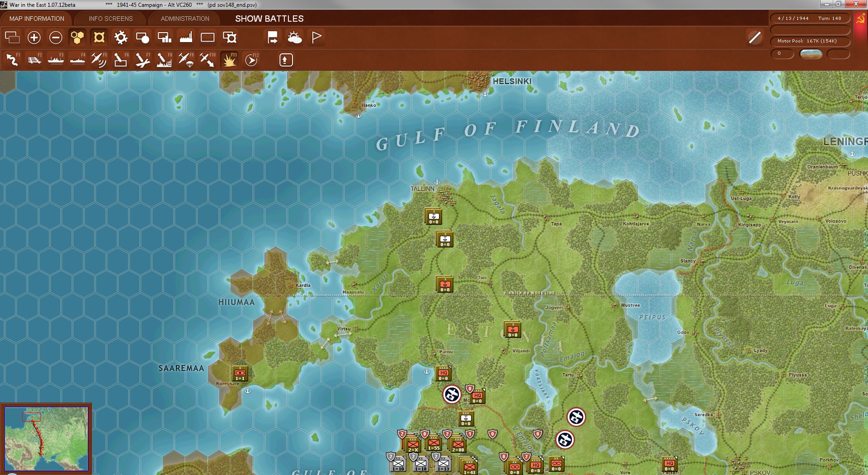Select the 1=43 infantry unit stack
This screenshot has width=868, height=475.
pos(469,467)
